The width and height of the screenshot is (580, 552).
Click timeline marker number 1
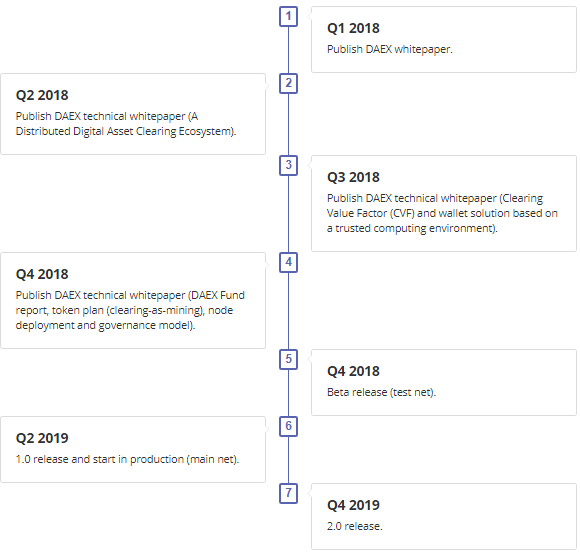288,17
